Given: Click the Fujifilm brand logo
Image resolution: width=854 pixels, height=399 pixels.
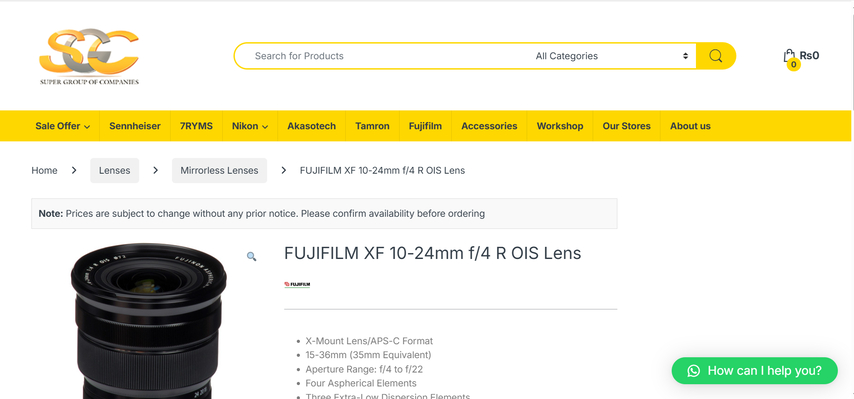Looking at the screenshot, I should 297,284.
